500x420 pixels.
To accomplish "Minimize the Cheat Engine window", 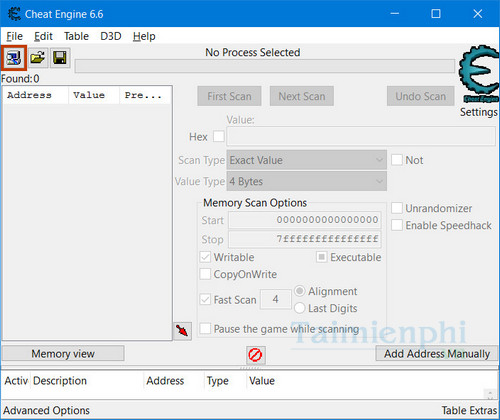I will pyautogui.click(x=395, y=14).
